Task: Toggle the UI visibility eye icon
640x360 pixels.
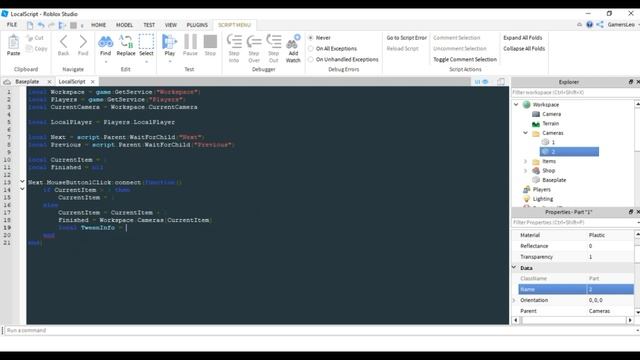Action: (x=485, y=82)
